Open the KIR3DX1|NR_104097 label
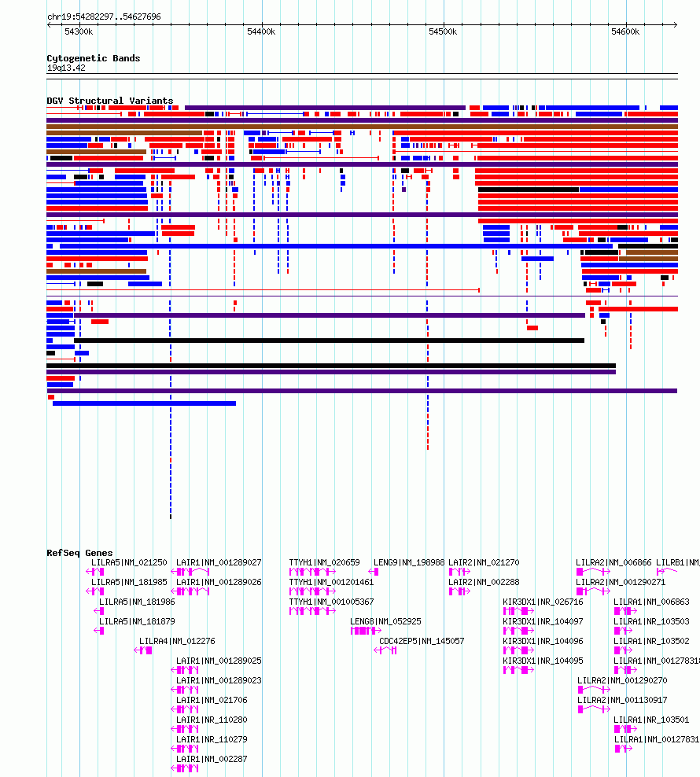Viewport: 700px width, 777px height. 543,621
